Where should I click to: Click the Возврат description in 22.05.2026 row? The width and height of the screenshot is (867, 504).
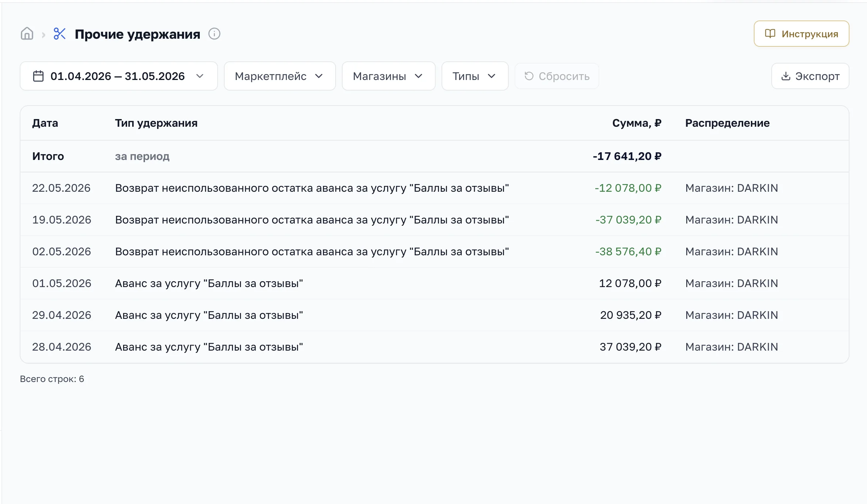coord(312,188)
